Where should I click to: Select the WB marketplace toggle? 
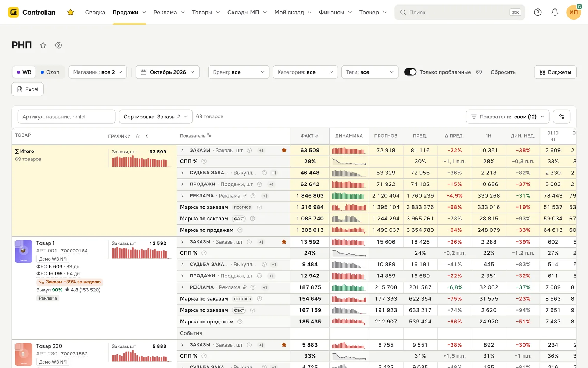24,72
